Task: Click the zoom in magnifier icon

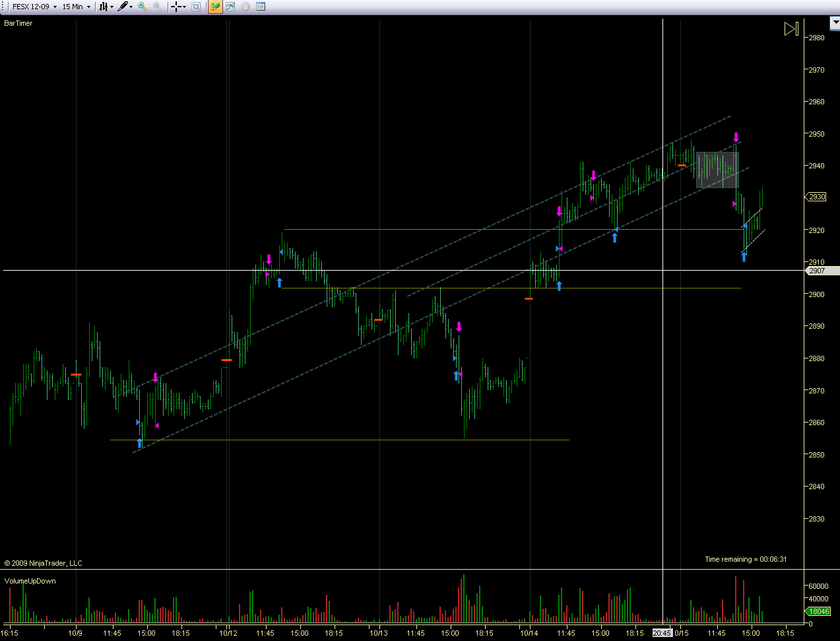Action: (x=143, y=7)
